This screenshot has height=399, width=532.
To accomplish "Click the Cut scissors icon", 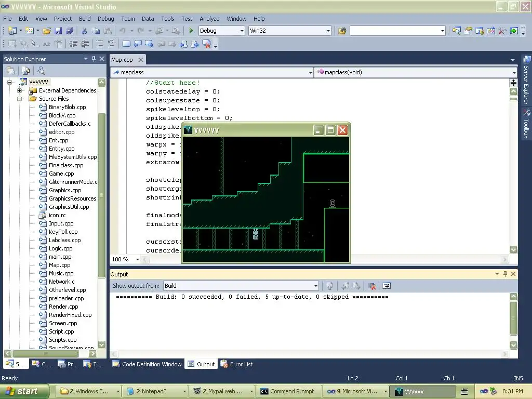I will click(84, 31).
